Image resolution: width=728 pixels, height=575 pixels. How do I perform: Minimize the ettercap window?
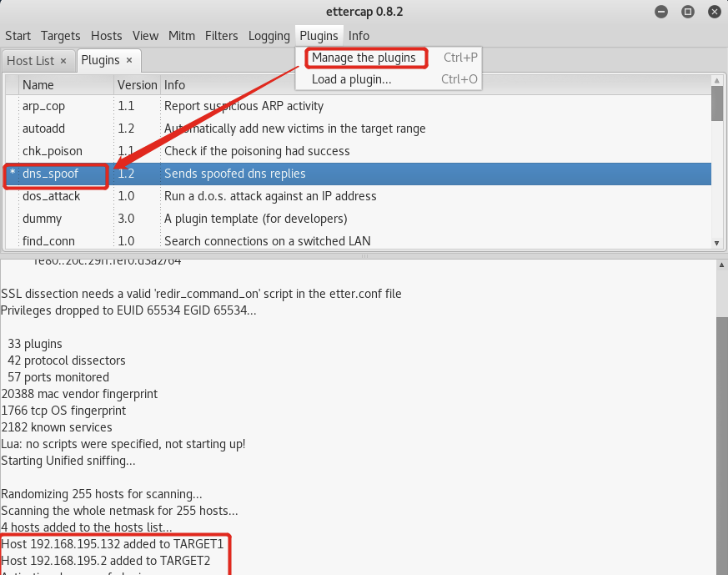[661, 12]
